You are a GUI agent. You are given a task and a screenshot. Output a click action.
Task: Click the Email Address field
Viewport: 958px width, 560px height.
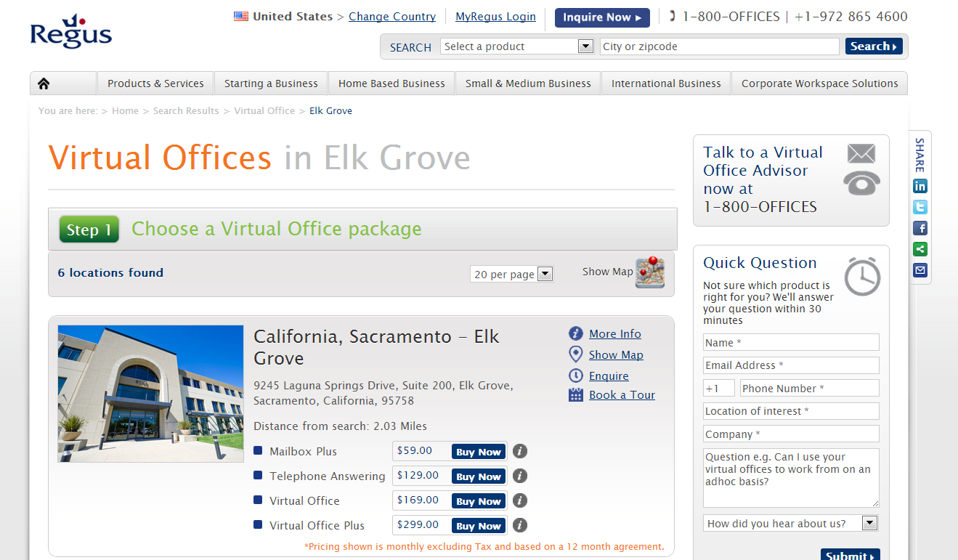791,365
